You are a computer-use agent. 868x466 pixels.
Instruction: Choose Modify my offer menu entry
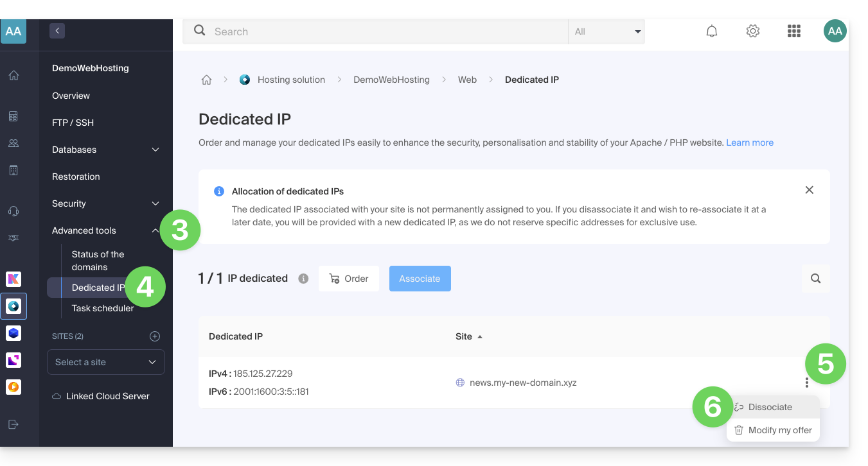tap(779, 430)
